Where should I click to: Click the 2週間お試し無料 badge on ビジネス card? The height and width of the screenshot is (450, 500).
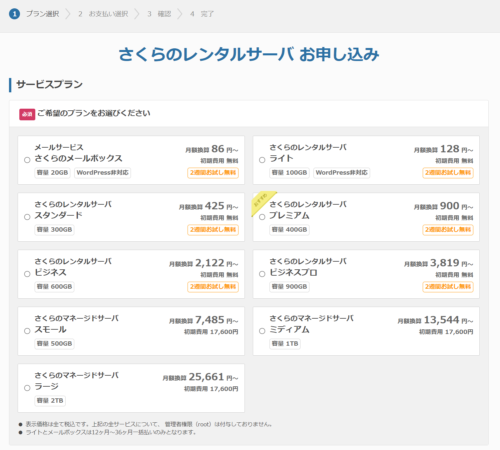pos(213,287)
